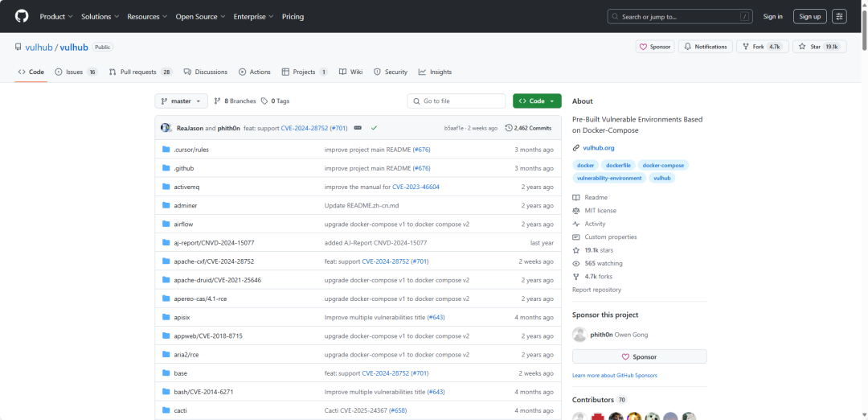Screen dimensions: 868x420
Task: Click the vulnerability-environment topic tag
Action: [609, 178]
